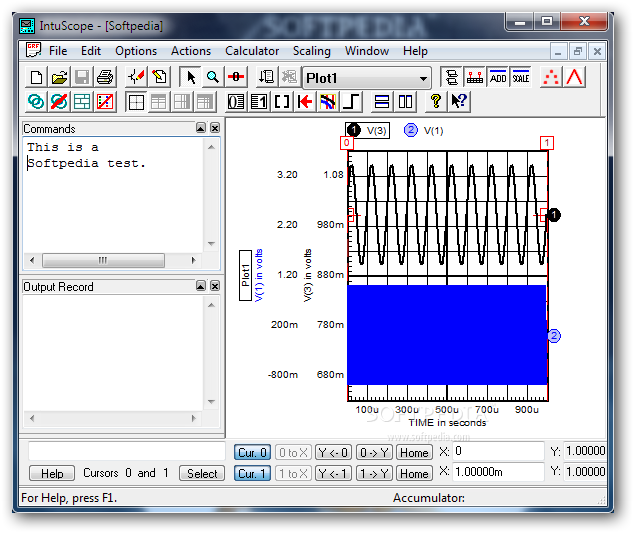Click the ruler measurement icon
This screenshot has height=533, width=634.
click(475, 77)
